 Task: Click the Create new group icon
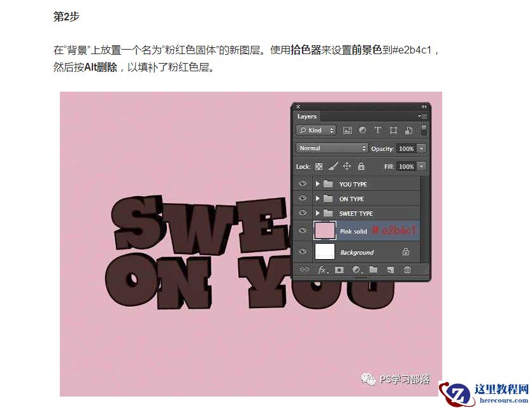tap(372, 269)
